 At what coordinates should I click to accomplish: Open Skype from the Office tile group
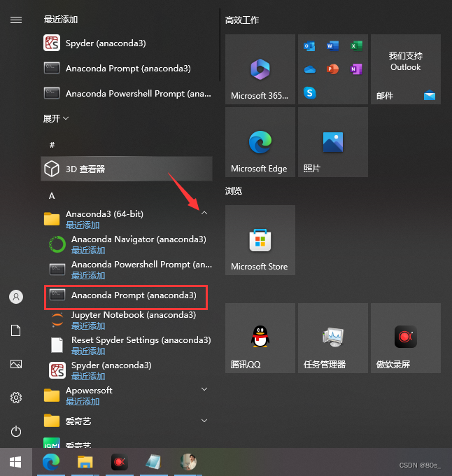tap(309, 92)
